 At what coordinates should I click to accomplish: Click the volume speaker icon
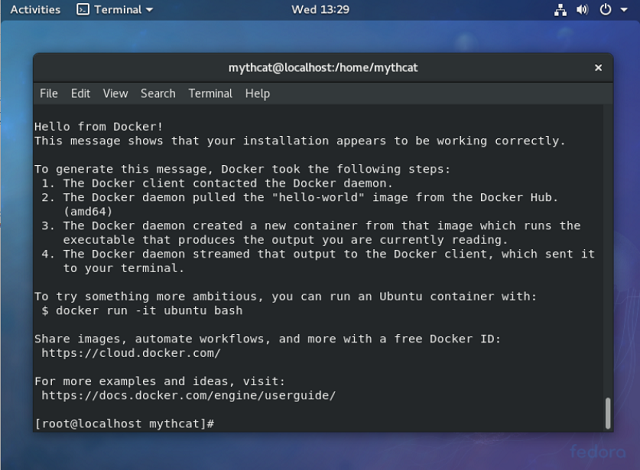click(582, 9)
